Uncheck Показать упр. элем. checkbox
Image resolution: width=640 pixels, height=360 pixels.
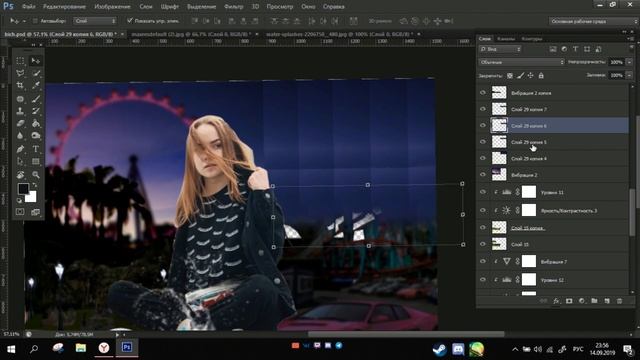[x=130, y=20]
